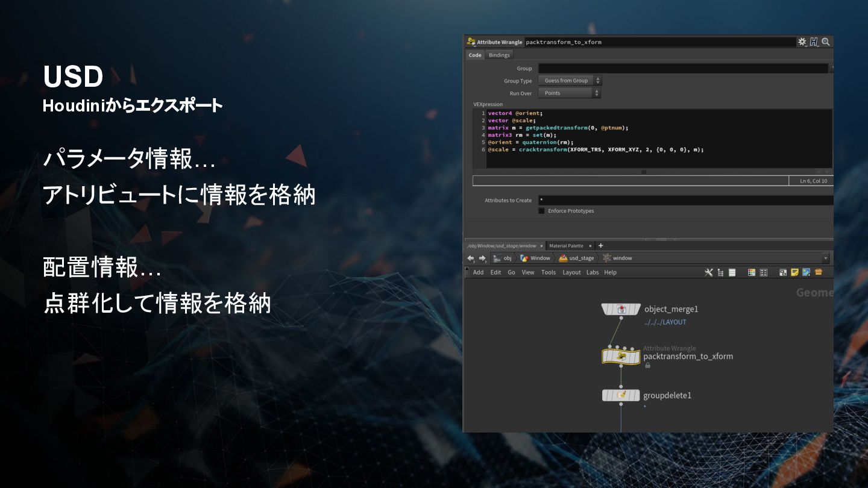Click the Attributes to Create input field
Image resolution: width=868 pixels, height=488 pixels.
point(686,200)
